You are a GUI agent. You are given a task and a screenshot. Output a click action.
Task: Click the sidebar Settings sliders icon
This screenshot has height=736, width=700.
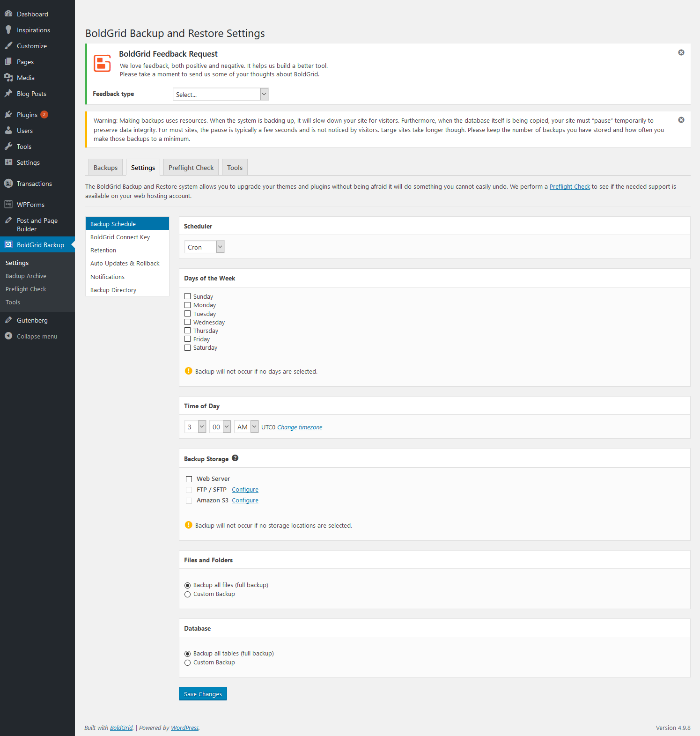pyautogui.click(x=8, y=162)
